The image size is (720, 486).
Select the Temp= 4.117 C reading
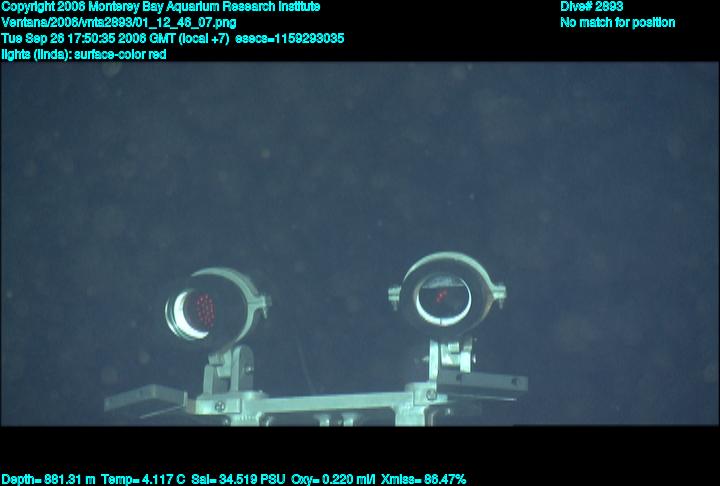pos(143,480)
